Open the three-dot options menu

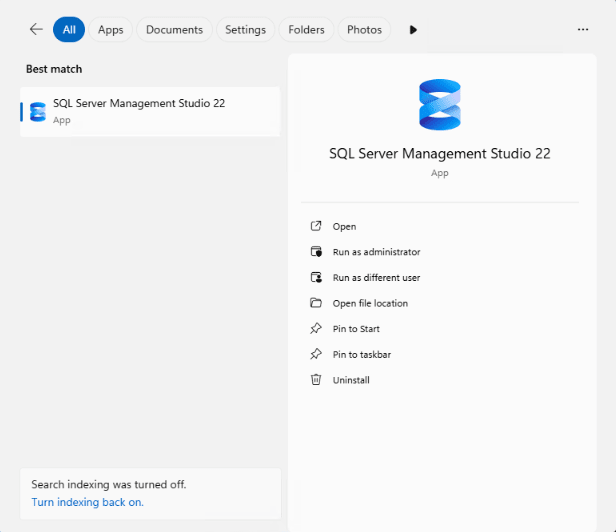click(583, 29)
